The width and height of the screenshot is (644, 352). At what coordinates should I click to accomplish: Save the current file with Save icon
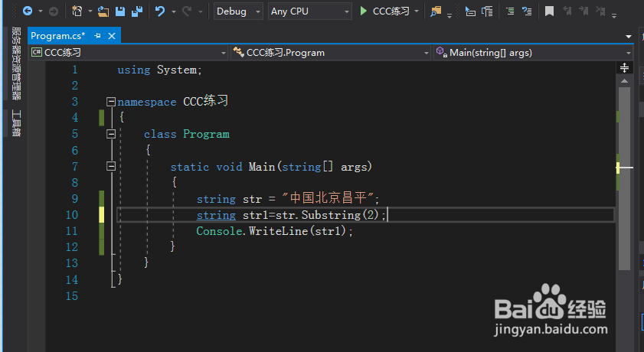[x=120, y=11]
